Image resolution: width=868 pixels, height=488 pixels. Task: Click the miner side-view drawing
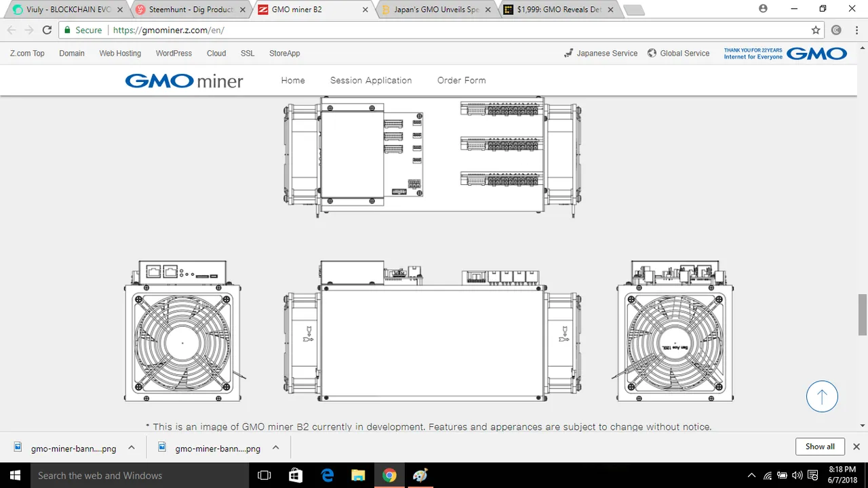[x=433, y=331]
